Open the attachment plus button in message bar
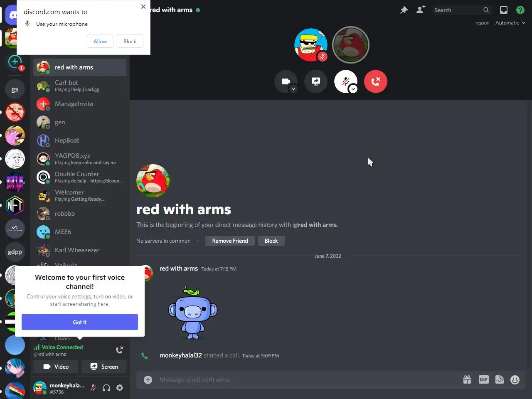This screenshot has height=399, width=532. click(x=148, y=380)
